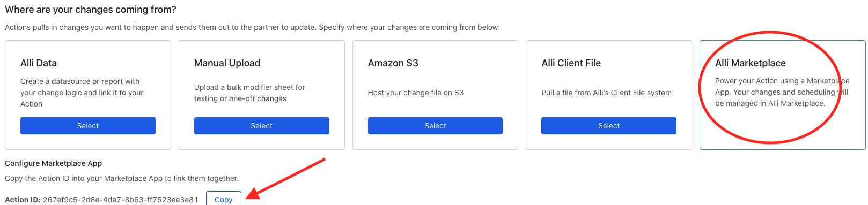Click the Alli Marketplace card description
The width and height of the screenshot is (868, 205).
pyautogui.click(x=782, y=92)
